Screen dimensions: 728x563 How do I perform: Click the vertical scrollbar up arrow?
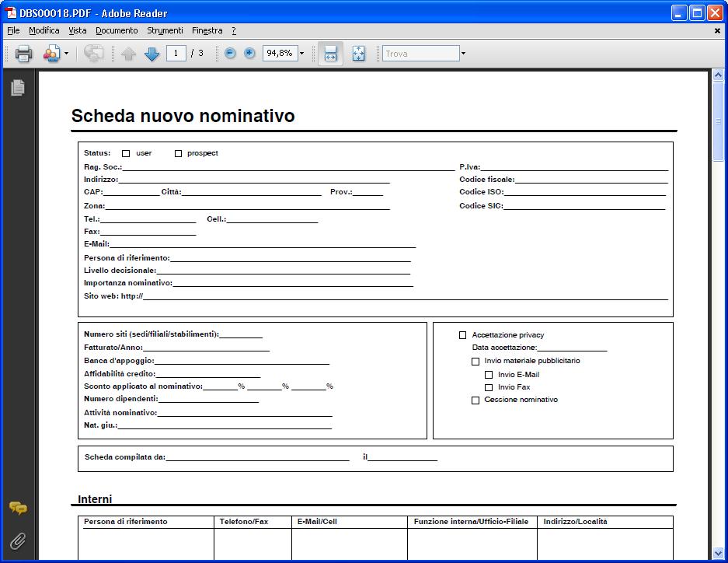[x=718, y=75]
